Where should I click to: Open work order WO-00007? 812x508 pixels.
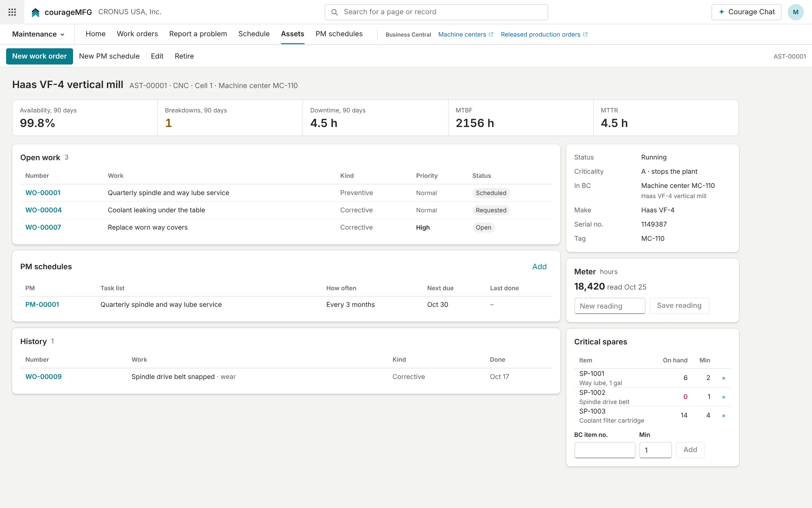coord(43,227)
